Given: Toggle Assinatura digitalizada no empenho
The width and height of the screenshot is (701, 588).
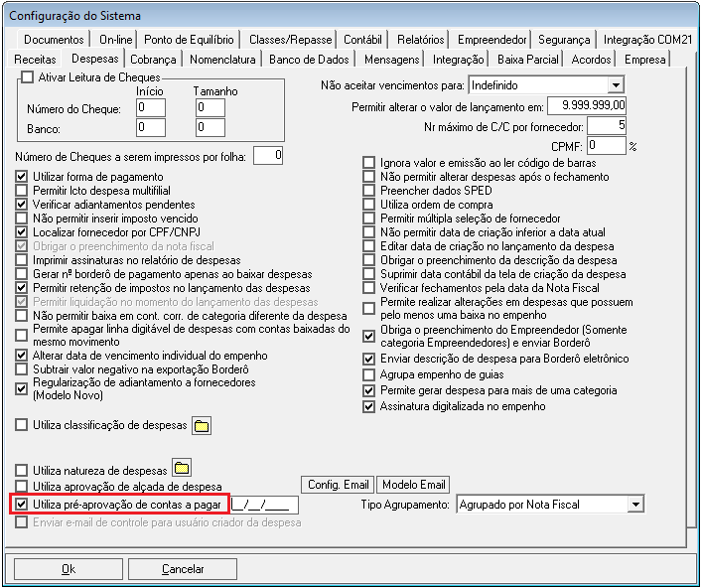Looking at the screenshot, I should click(368, 406).
